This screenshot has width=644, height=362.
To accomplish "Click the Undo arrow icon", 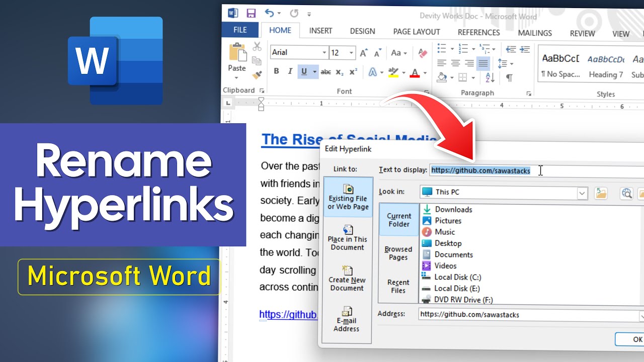I will pos(270,14).
